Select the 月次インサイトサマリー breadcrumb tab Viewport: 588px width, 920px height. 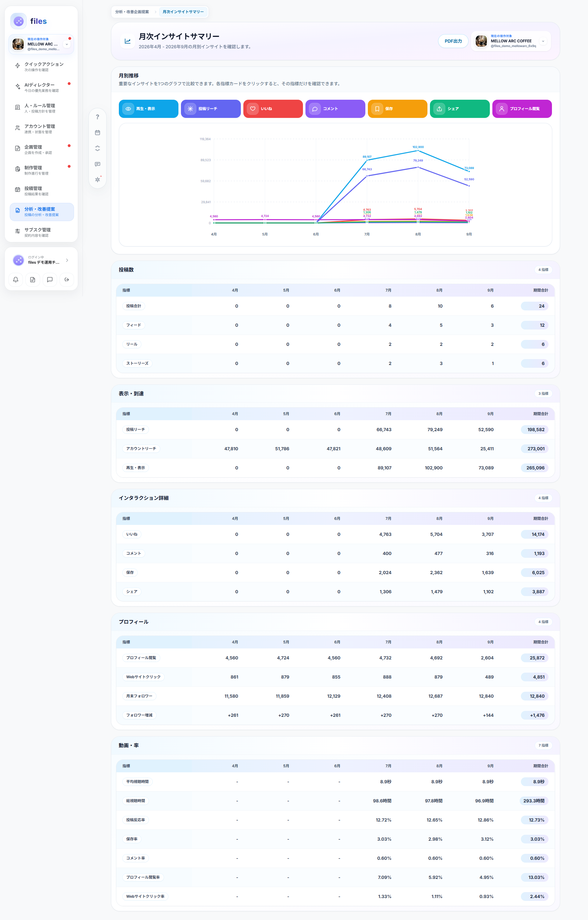183,12
